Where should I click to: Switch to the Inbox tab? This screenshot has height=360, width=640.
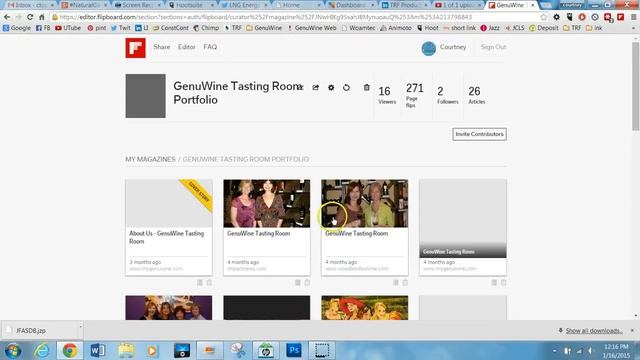tap(30, 5)
